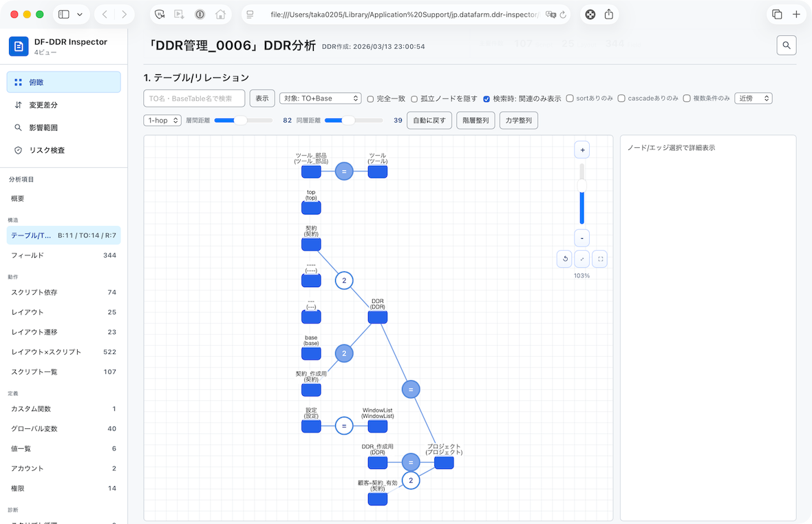Open グローバル変数 in the sidebar

tap(64, 428)
